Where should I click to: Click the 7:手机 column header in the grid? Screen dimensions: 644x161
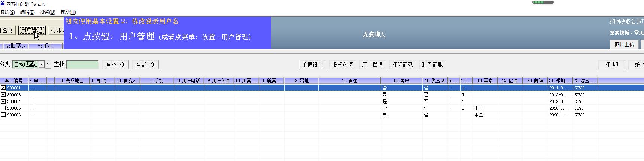coord(157,80)
